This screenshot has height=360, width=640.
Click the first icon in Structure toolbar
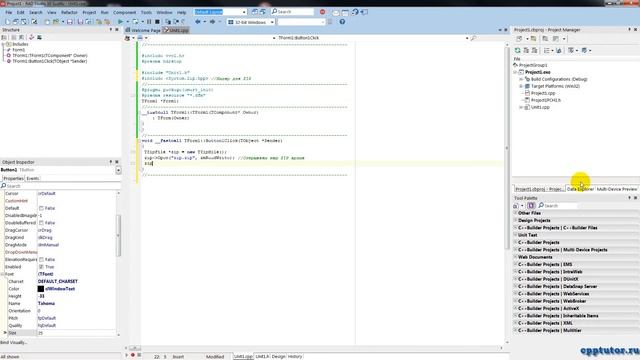point(5,37)
